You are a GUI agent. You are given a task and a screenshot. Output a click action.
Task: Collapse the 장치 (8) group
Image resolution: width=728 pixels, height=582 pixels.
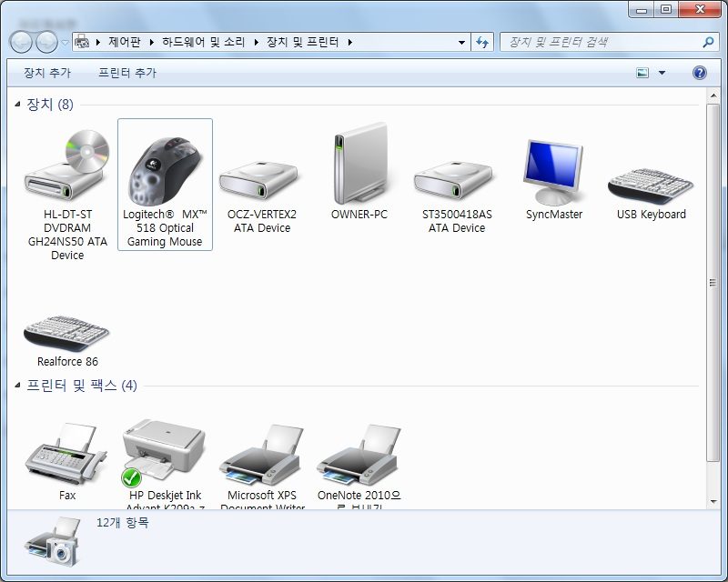(x=17, y=104)
